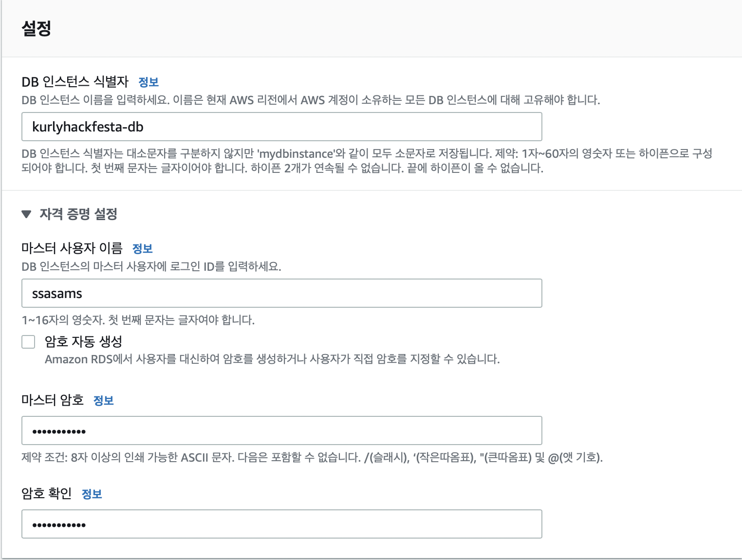Viewport: 742px width, 560px height.
Task: Enable the 암호 자동 생성 checkbox
Action: 28,342
